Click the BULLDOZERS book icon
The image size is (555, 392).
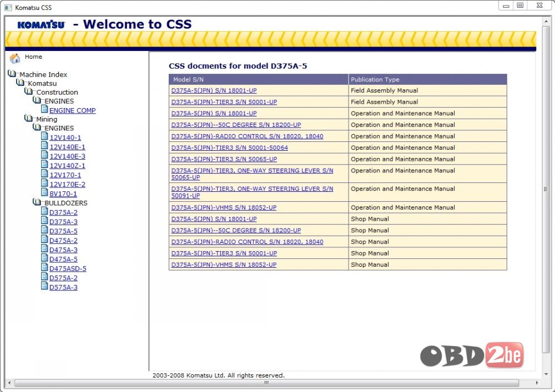pyautogui.click(x=37, y=202)
